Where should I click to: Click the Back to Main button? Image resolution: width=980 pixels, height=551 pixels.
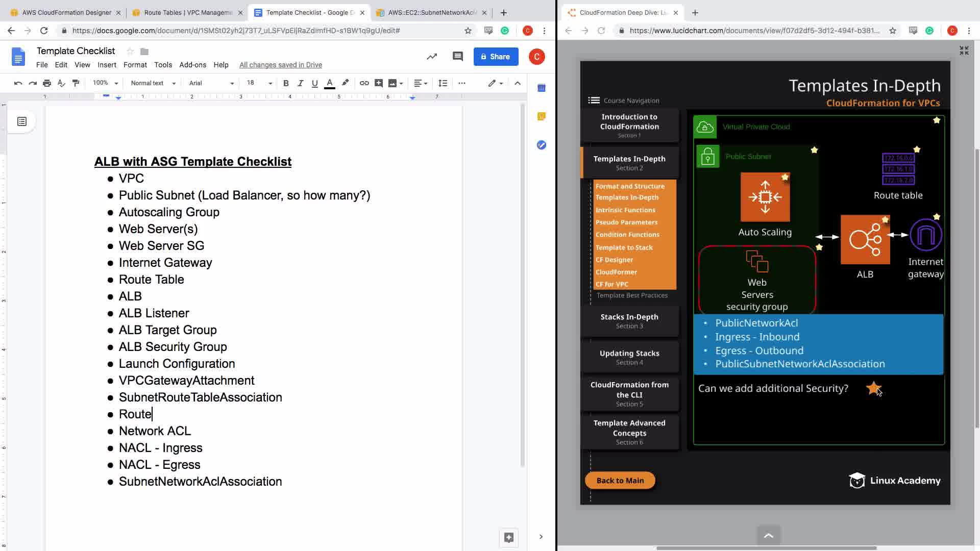tap(620, 480)
